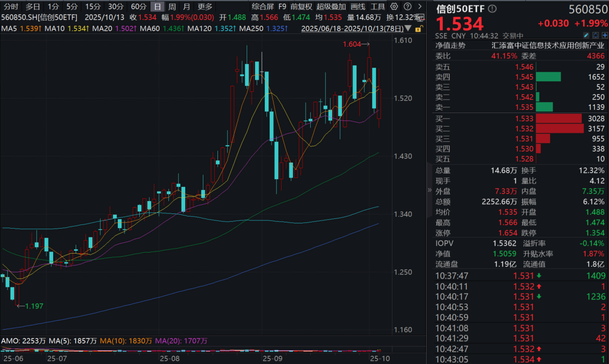
Task: Open the 综合屏 overview screen
Action: [x=262, y=7]
